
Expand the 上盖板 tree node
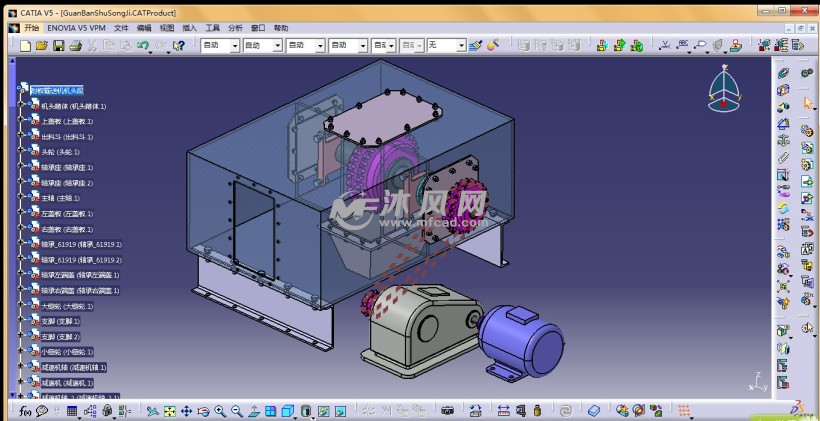pos(19,121)
